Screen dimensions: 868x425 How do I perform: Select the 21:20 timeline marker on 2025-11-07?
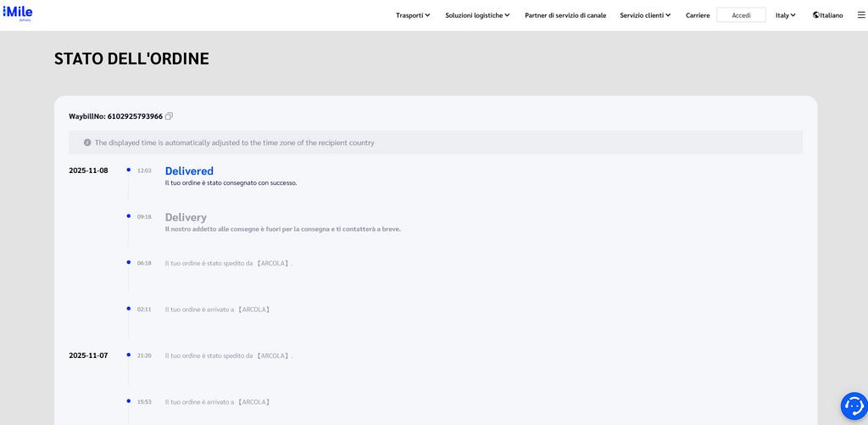(129, 355)
